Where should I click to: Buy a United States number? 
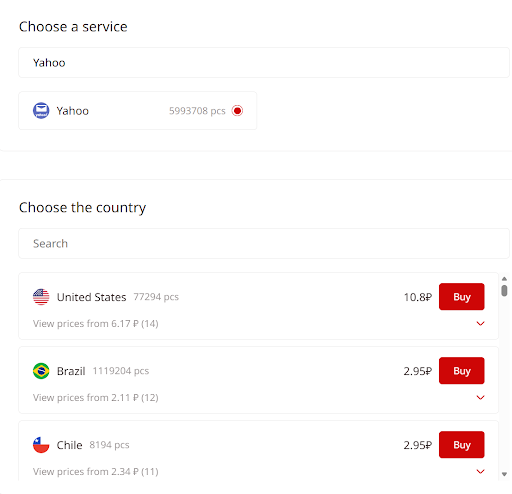(461, 297)
